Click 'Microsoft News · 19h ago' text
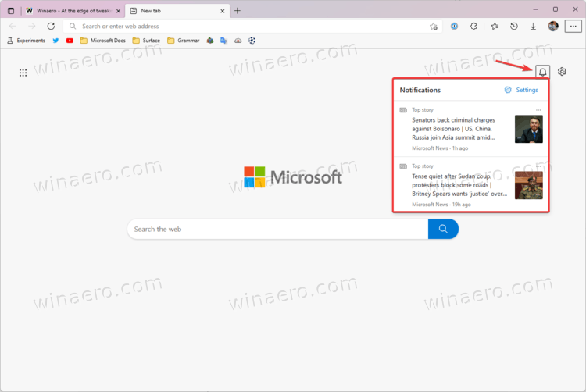The height and width of the screenshot is (392, 586). point(441,205)
